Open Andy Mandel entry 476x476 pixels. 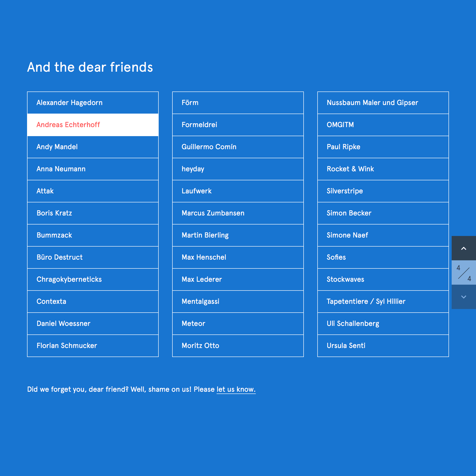coord(93,147)
